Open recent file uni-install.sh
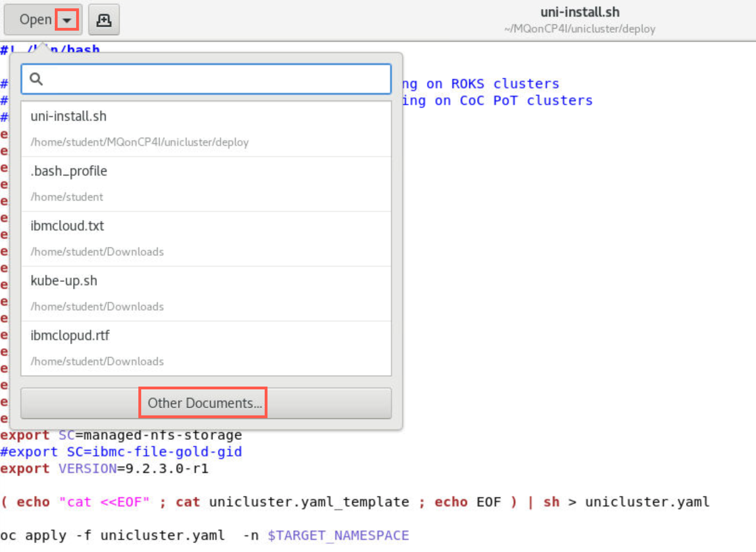This screenshot has width=756, height=552. tap(206, 129)
